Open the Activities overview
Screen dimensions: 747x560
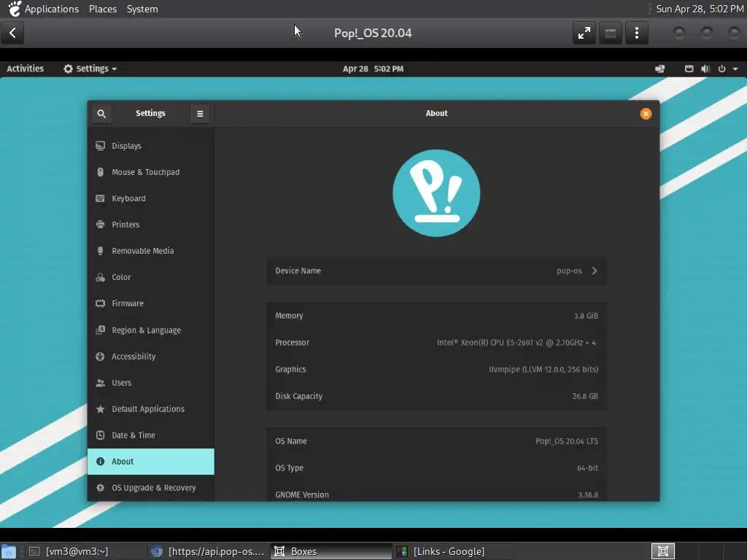[x=26, y=69]
